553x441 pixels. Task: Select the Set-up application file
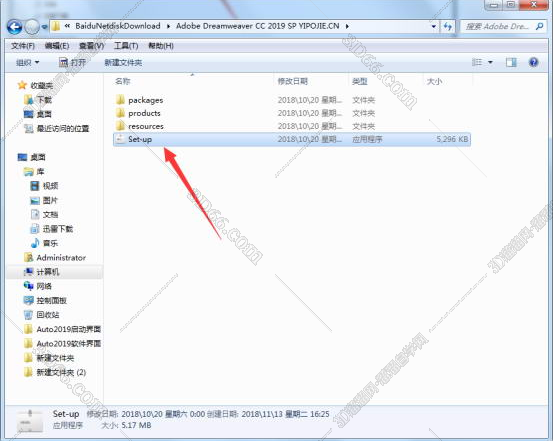point(292,139)
